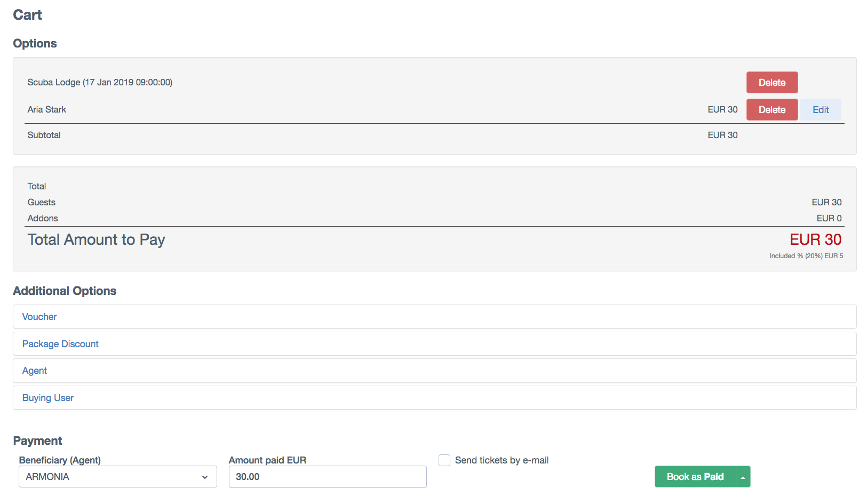Delete the Scuba Lodge booking option
The width and height of the screenshot is (867, 504).
click(772, 83)
